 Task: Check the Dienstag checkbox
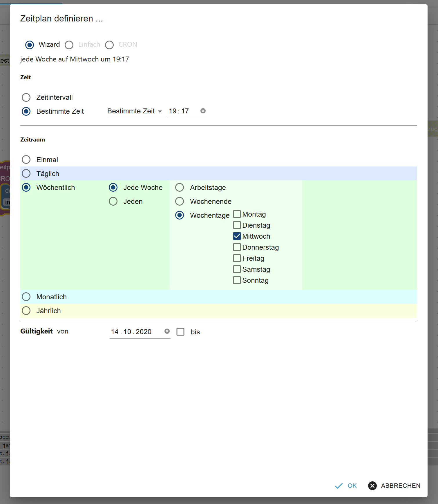click(x=237, y=225)
